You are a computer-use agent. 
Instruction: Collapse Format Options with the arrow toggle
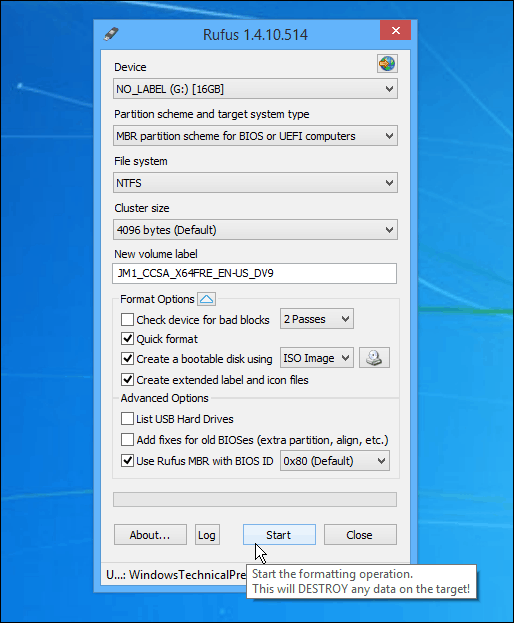coord(207,299)
